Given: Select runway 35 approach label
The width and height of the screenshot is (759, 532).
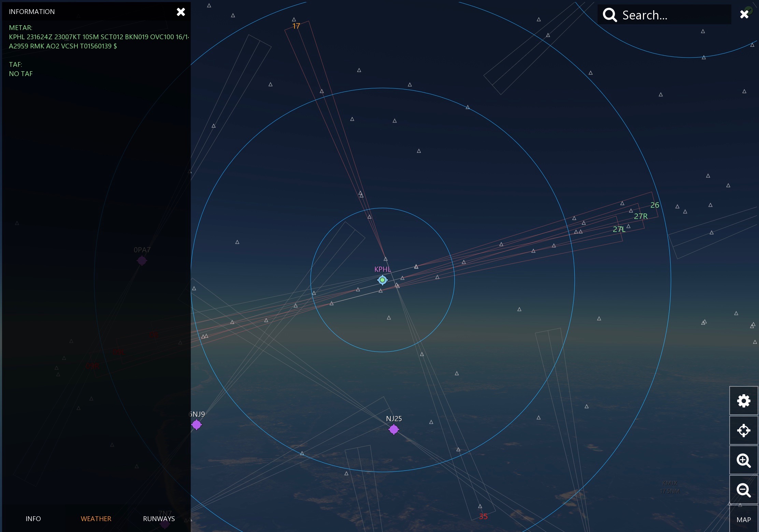Looking at the screenshot, I should 483,516.
